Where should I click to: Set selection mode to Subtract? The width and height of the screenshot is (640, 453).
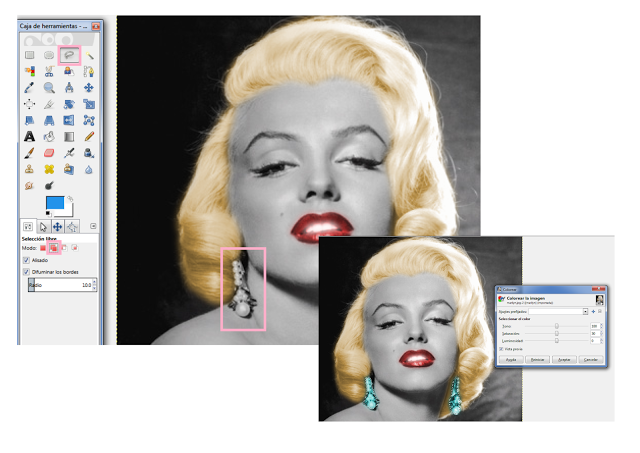click(64, 248)
